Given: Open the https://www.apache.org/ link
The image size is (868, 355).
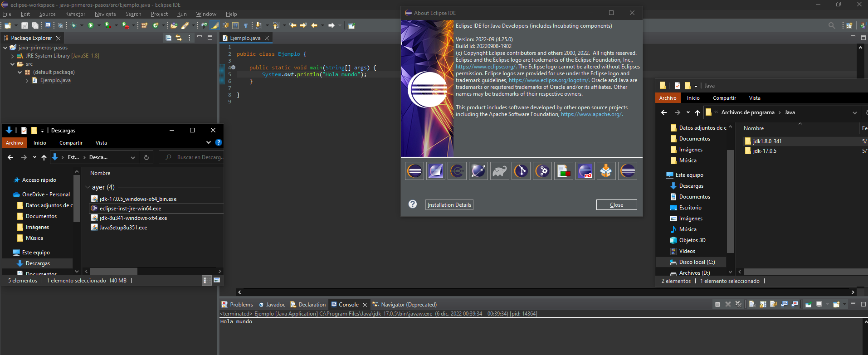Looking at the screenshot, I should coord(592,114).
